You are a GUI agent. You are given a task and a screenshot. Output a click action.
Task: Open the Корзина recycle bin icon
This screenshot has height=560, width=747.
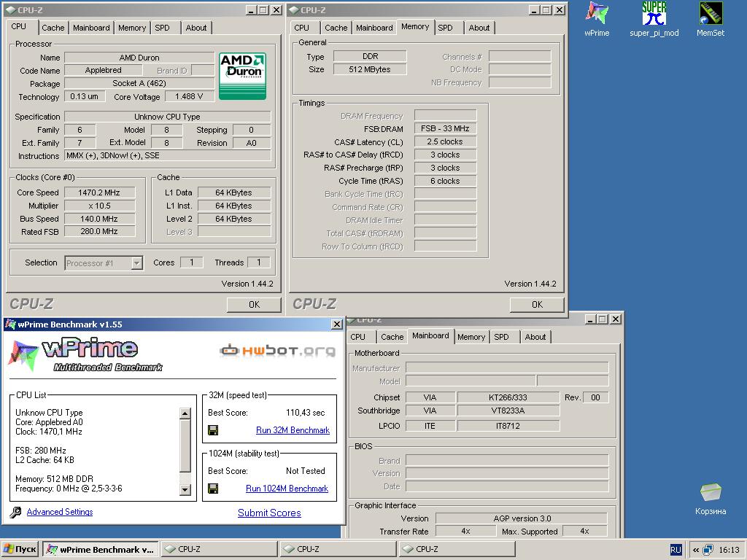pyautogui.click(x=711, y=499)
